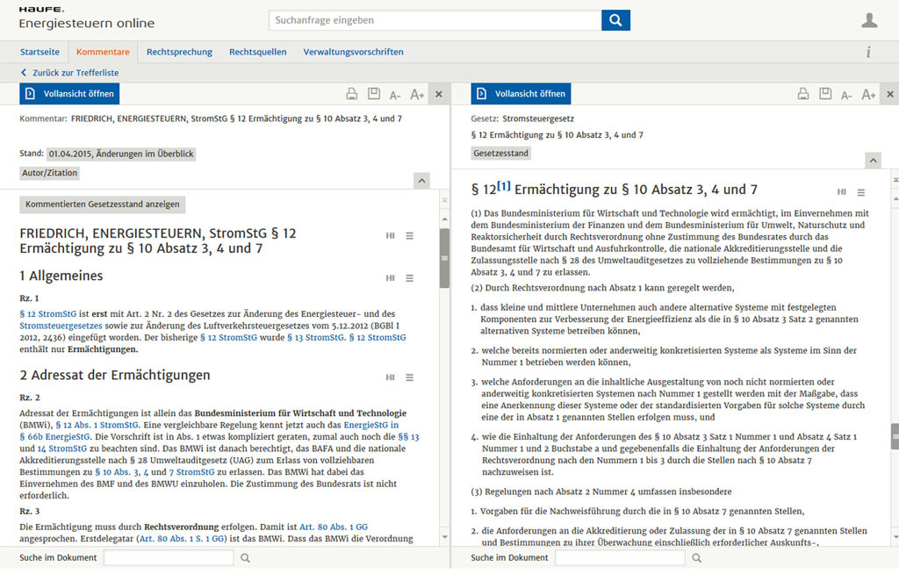Collapse the right panel header with chevron

[873, 161]
